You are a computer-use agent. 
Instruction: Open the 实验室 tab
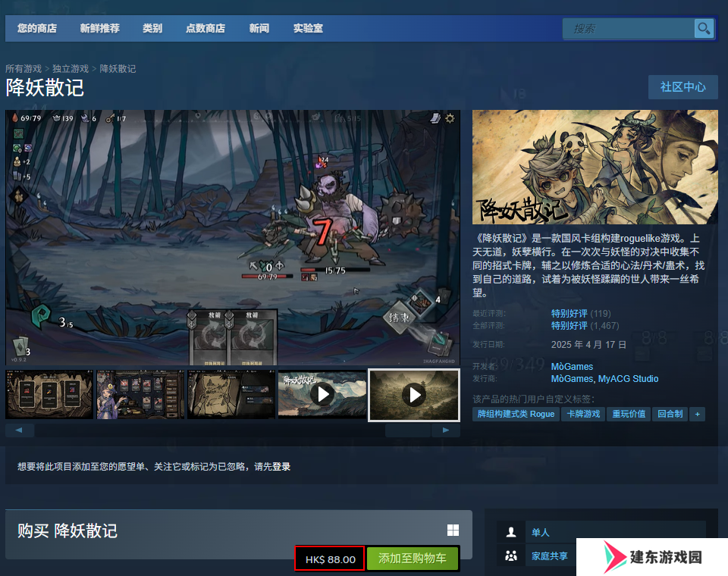[309, 28]
